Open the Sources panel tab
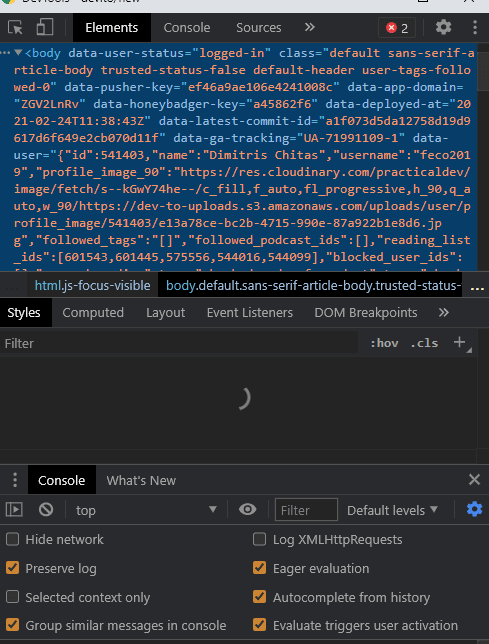This screenshot has width=489, height=644. click(259, 28)
